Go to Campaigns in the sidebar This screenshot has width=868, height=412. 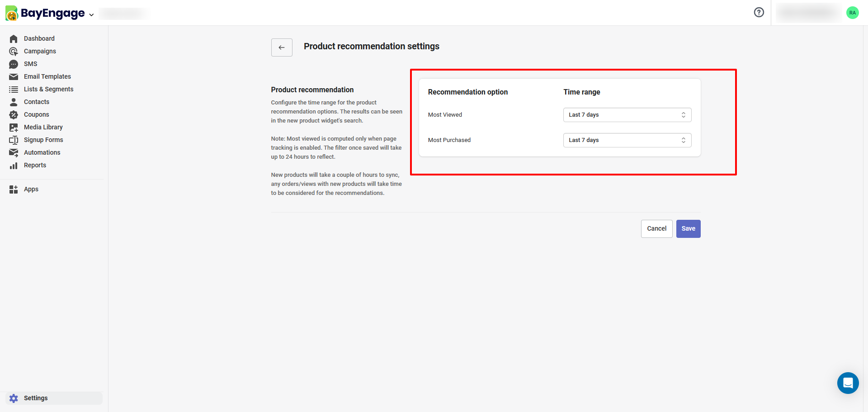(40, 51)
